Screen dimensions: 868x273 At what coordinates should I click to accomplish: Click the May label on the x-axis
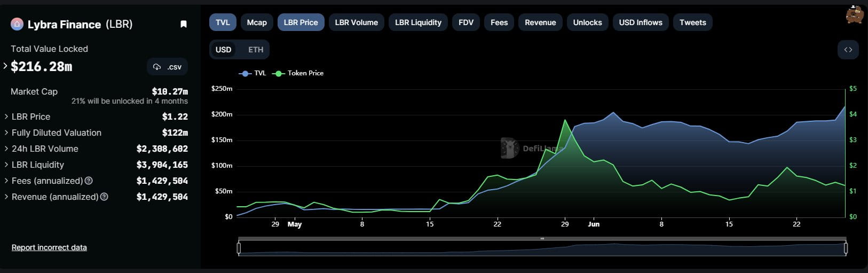point(295,224)
